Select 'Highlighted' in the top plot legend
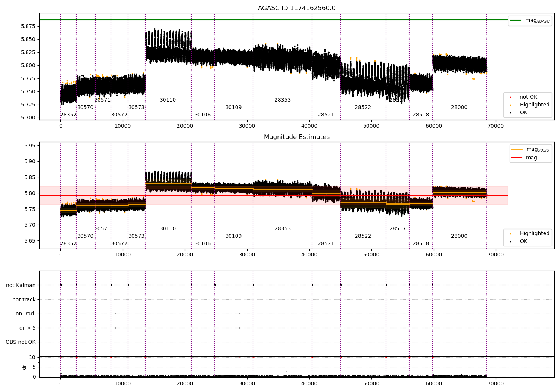Viewport: 560px width, 392px height. click(535, 105)
